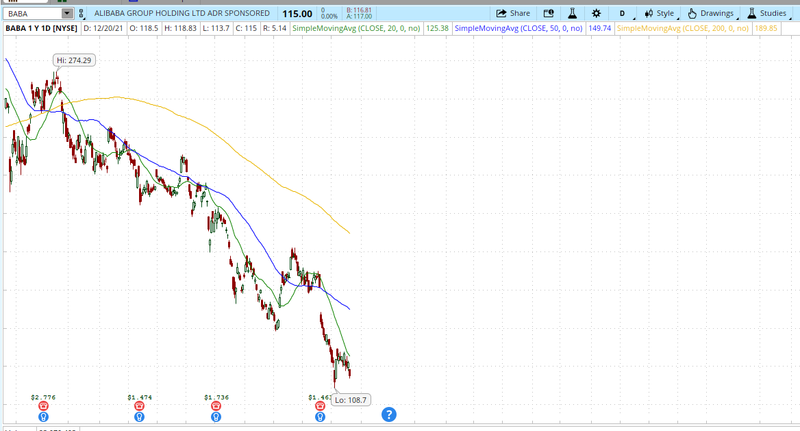Open the Studies menu
Screen dimensions: 800x431
(x=767, y=13)
